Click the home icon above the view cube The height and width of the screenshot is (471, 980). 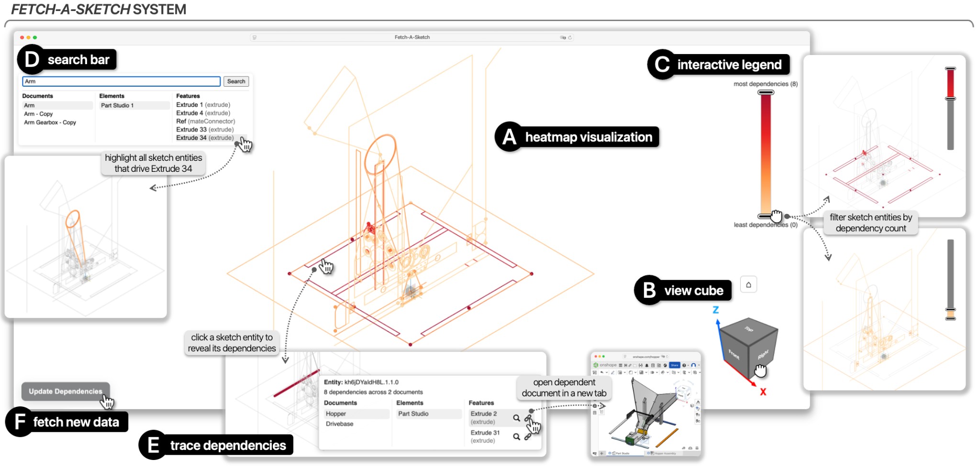748,284
